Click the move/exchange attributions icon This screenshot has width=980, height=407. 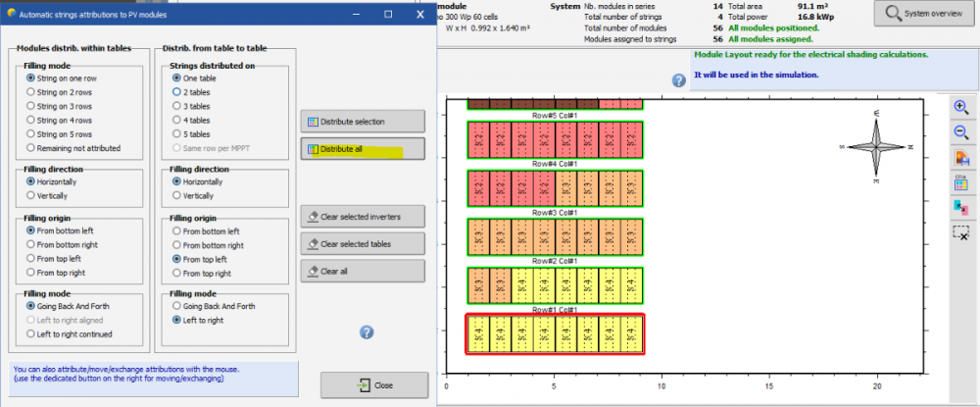pos(961,207)
